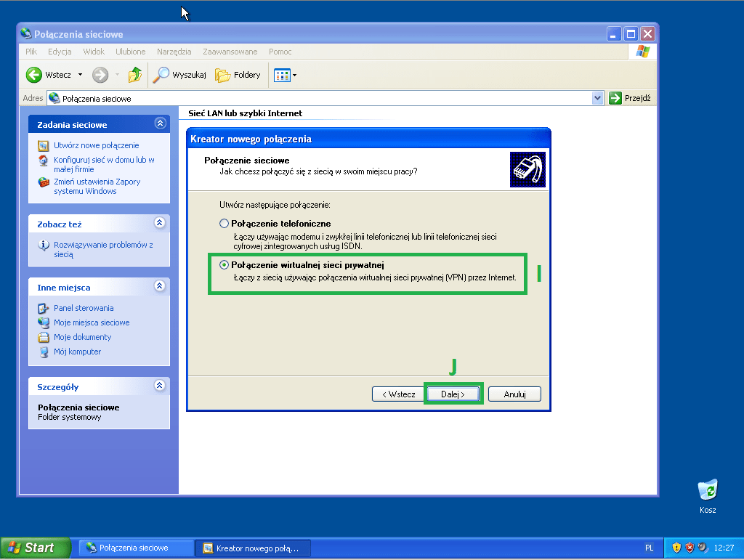Click the red shield alert tray icon
Viewport: 744px width, 560px height.
coord(690,548)
